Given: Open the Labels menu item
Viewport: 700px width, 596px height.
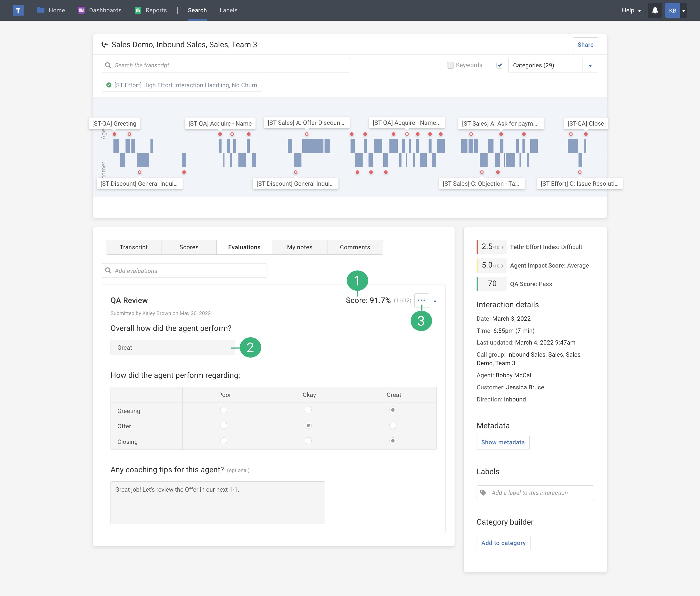Looking at the screenshot, I should click(x=228, y=10).
